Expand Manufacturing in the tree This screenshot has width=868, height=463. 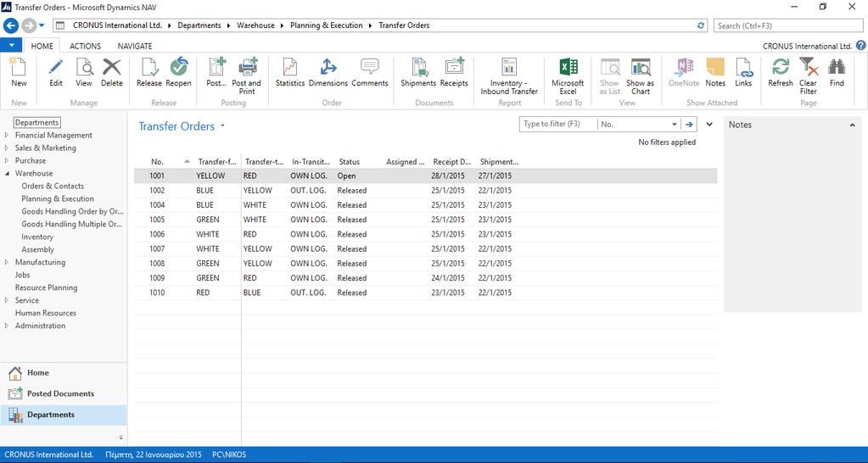coord(7,262)
